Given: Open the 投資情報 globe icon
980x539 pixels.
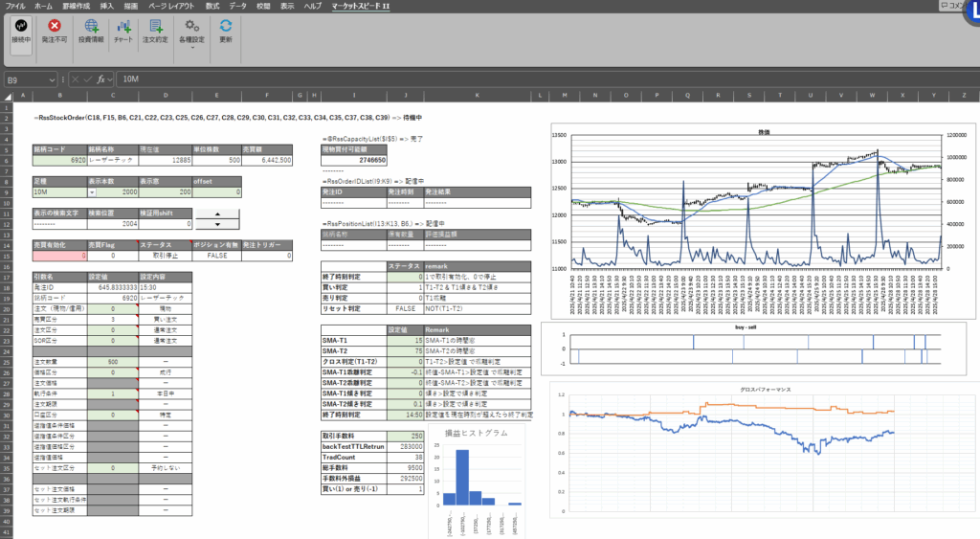Looking at the screenshot, I should coord(91,26).
